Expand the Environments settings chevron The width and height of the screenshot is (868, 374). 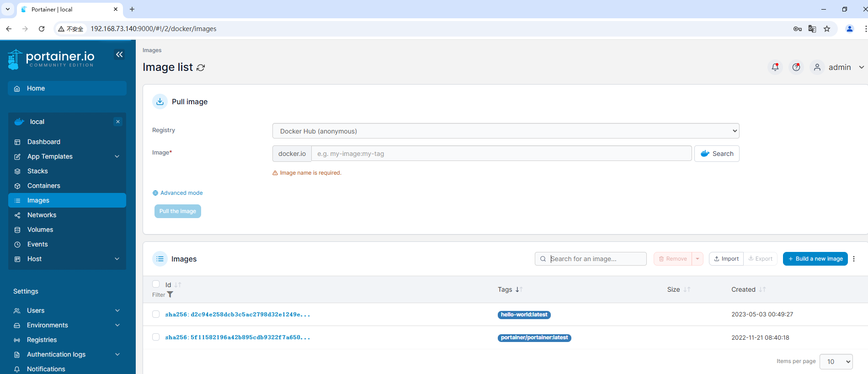tap(117, 325)
